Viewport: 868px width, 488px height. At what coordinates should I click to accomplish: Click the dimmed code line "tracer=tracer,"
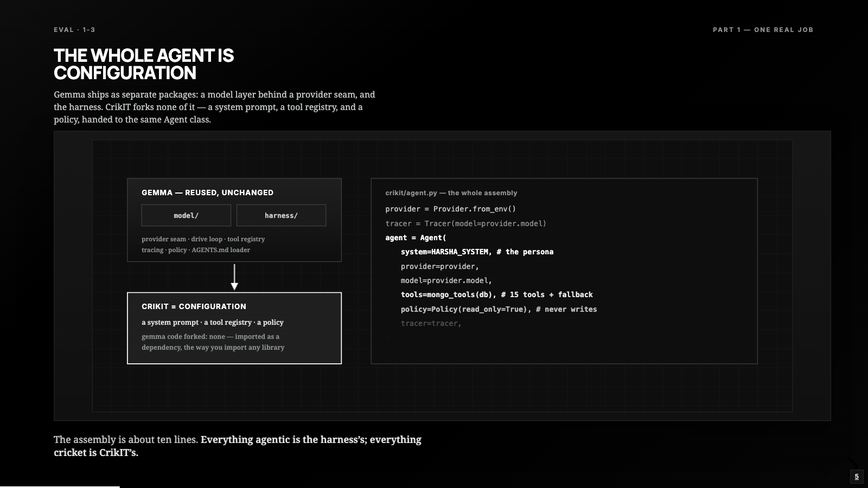(431, 323)
